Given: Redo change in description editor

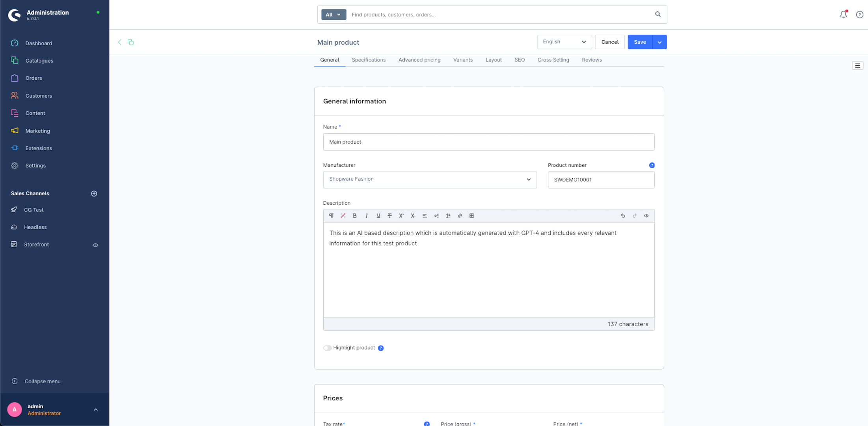Looking at the screenshot, I should [x=635, y=216].
